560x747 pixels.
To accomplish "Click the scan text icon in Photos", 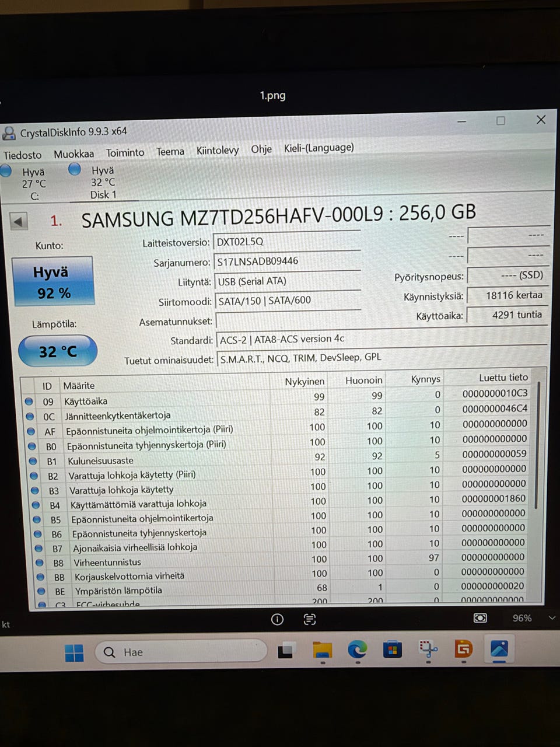I will click(x=310, y=619).
